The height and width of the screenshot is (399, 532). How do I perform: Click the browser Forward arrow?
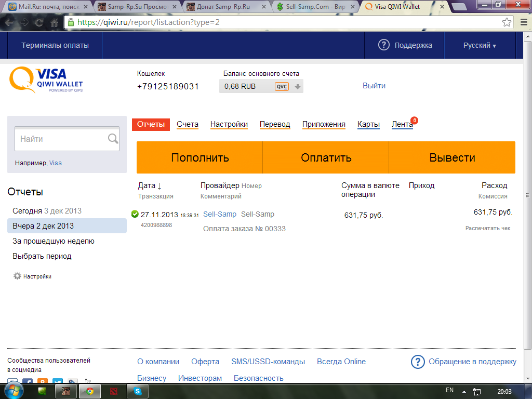point(24,22)
